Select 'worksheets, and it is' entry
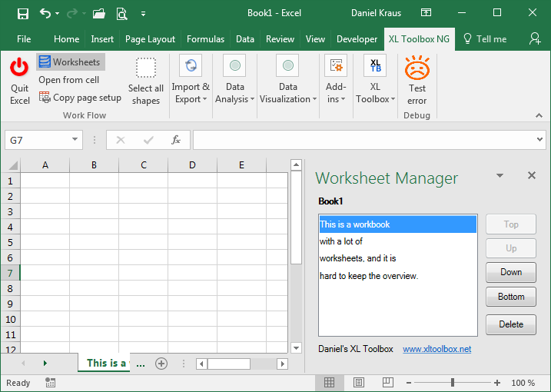The height and width of the screenshot is (392, 551). 398,258
